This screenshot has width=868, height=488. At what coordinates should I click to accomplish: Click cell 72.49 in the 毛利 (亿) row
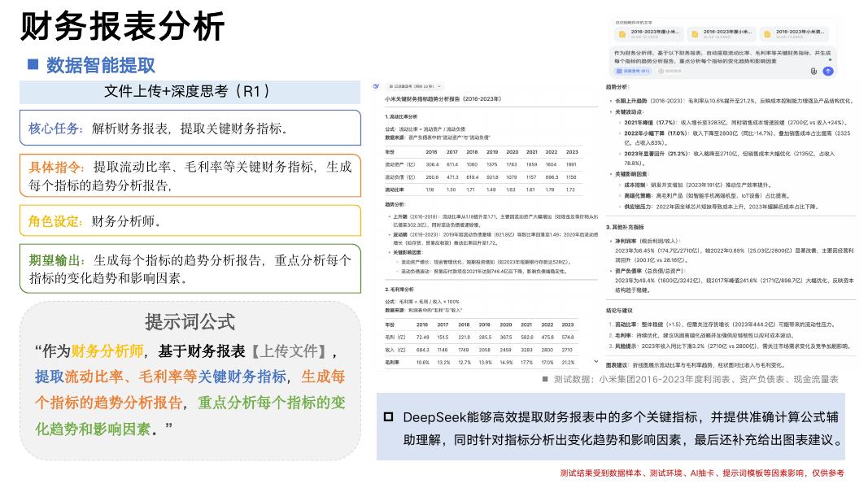[x=423, y=337]
